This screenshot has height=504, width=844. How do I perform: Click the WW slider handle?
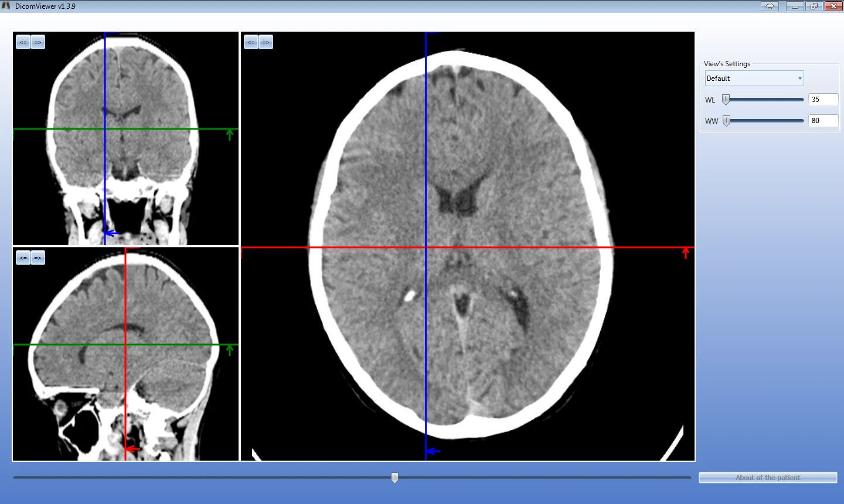[726, 121]
